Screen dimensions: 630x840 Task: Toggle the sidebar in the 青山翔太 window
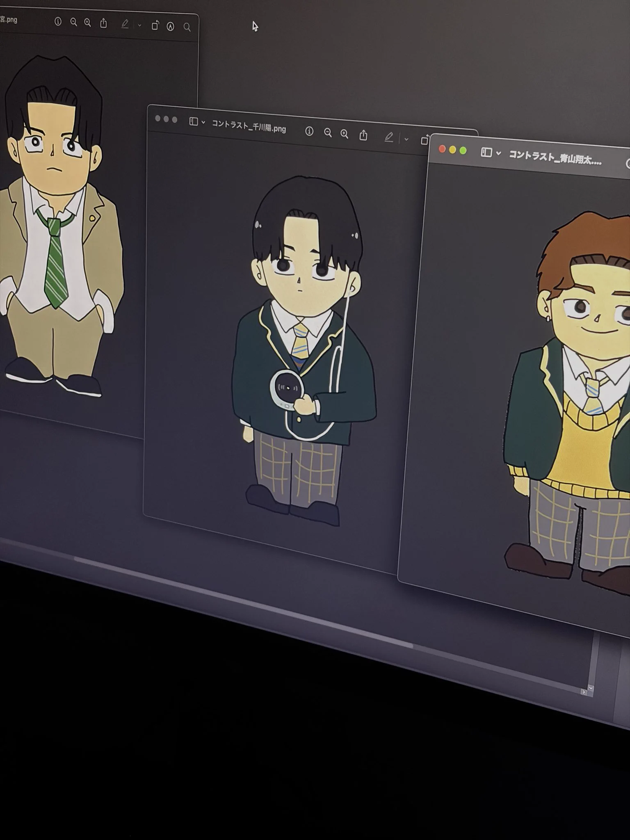[486, 153]
